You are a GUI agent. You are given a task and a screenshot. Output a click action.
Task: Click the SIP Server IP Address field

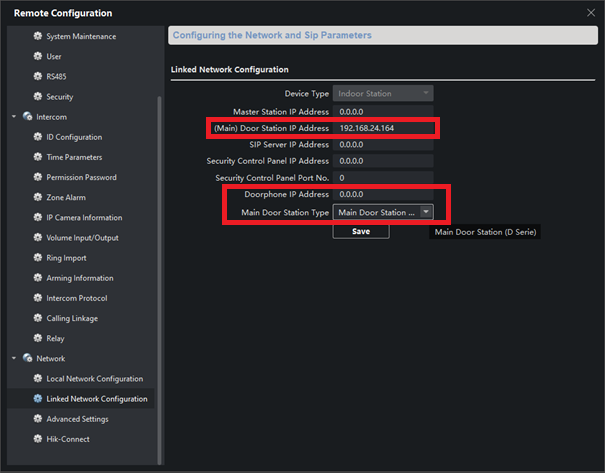pos(384,145)
